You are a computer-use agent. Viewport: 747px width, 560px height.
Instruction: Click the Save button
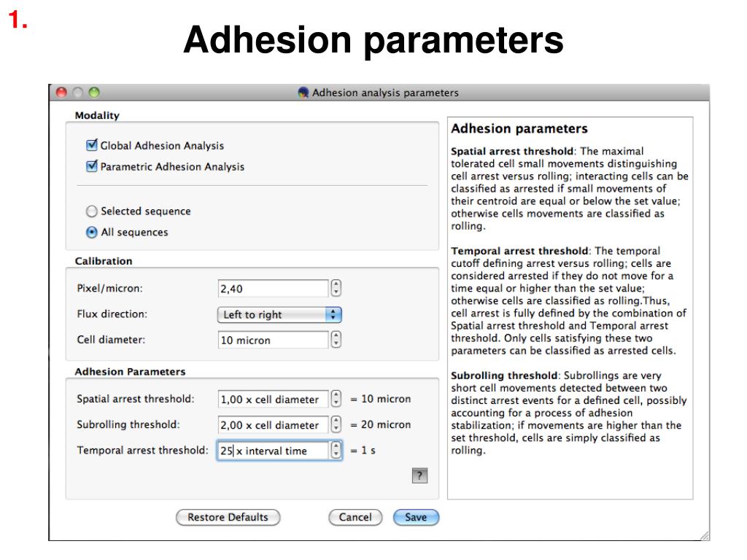(416, 517)
